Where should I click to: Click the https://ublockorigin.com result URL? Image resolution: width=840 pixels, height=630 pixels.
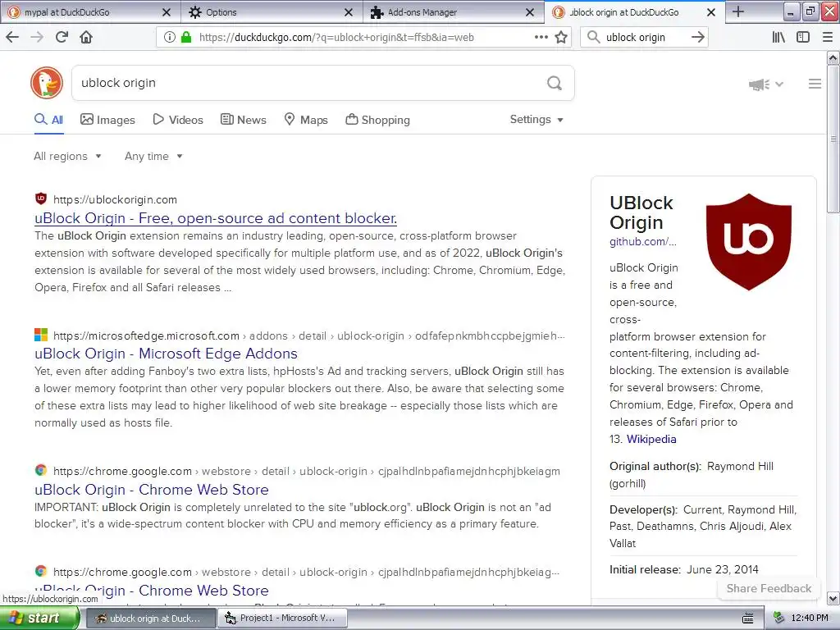115,199
